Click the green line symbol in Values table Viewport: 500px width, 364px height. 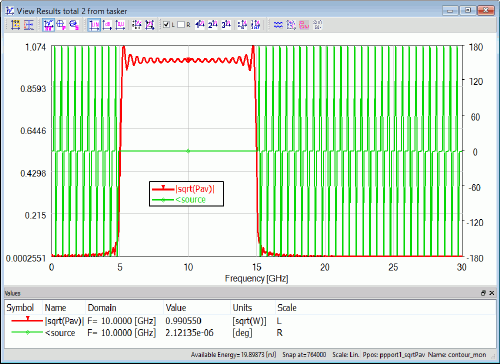tap(27, 332)
